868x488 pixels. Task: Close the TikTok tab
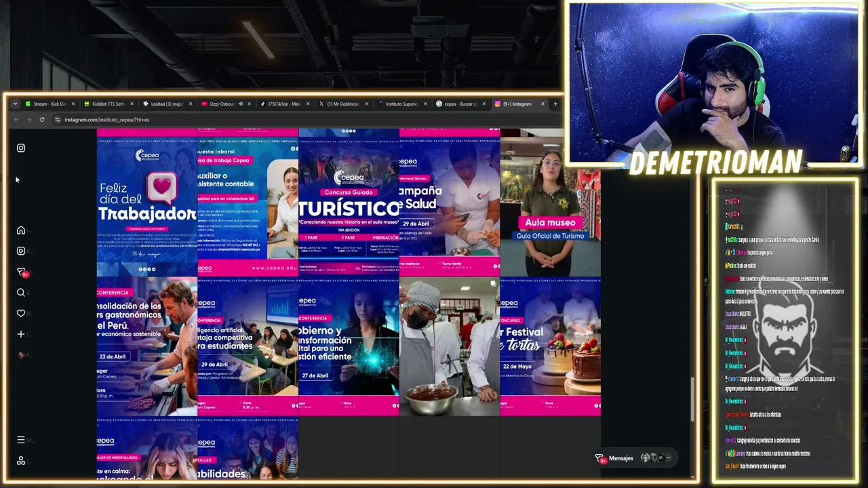tap(308, 104)
